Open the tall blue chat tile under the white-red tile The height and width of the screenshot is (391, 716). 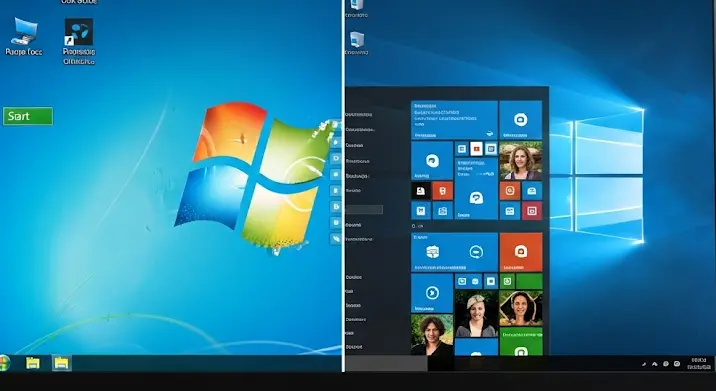point(476,188)
